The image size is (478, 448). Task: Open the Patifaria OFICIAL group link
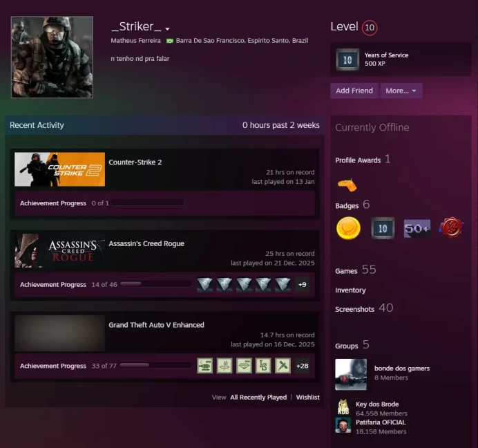[381, 422]
